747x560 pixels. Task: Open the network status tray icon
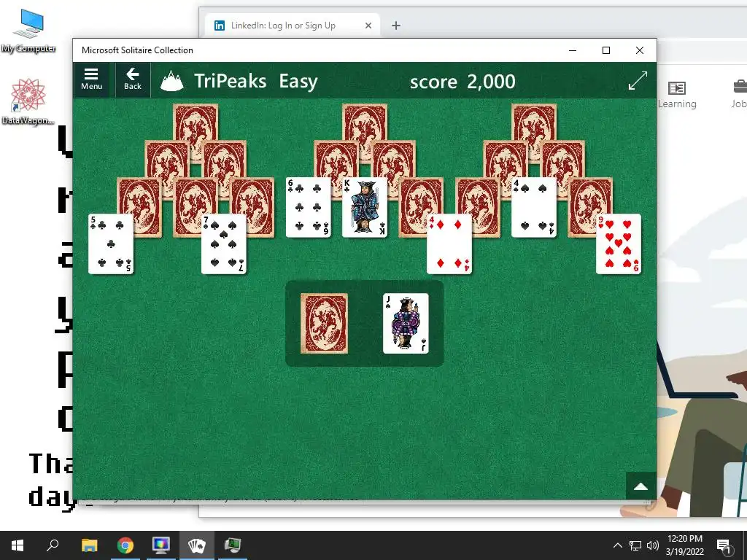pos(635,545)
